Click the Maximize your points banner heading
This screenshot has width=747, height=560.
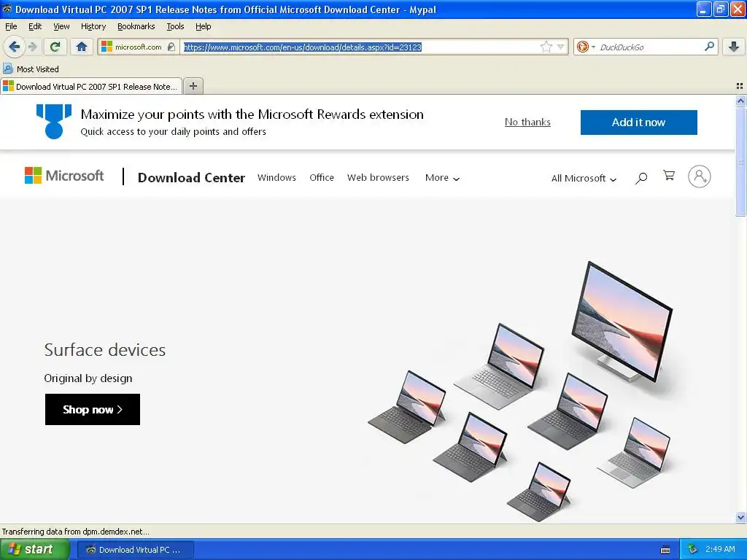252,114
